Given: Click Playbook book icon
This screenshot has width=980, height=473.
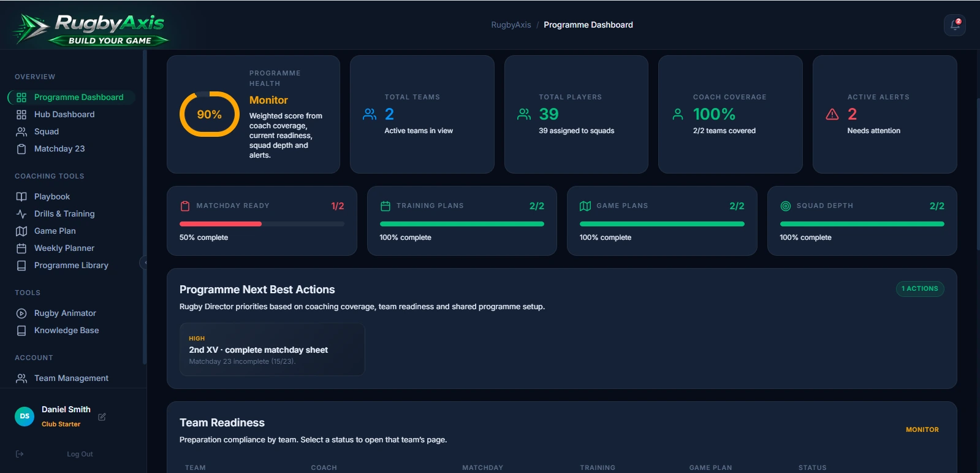Looking at the screenshot, I should tap(21, 197).
